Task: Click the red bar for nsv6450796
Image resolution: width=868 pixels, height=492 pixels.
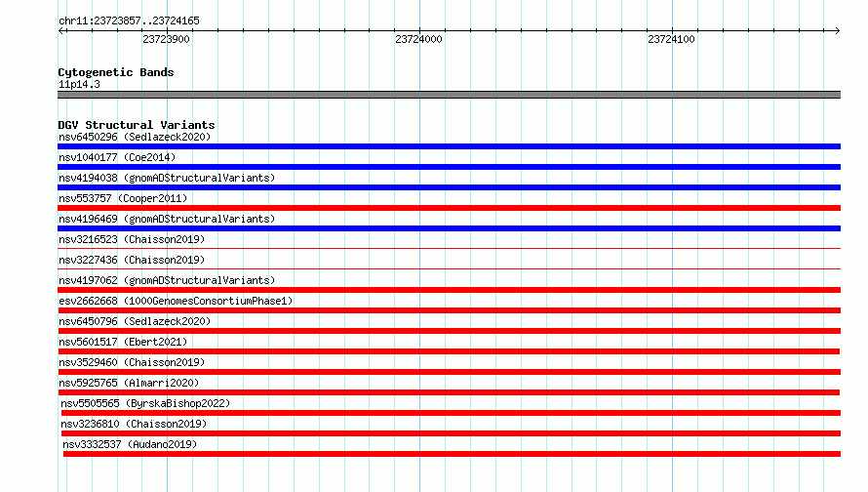Action: (x=449, y=331)
